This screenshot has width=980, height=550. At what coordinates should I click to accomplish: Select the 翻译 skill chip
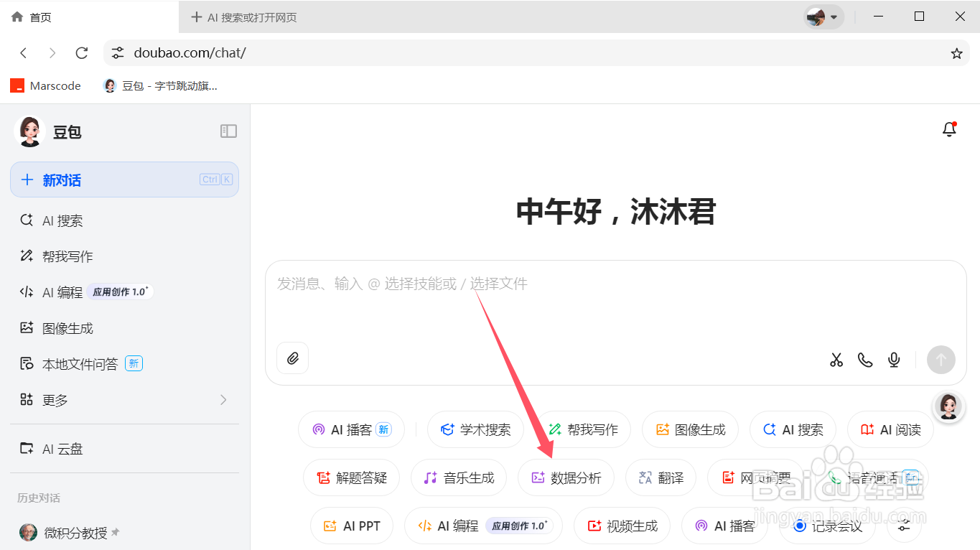[661, 478]
